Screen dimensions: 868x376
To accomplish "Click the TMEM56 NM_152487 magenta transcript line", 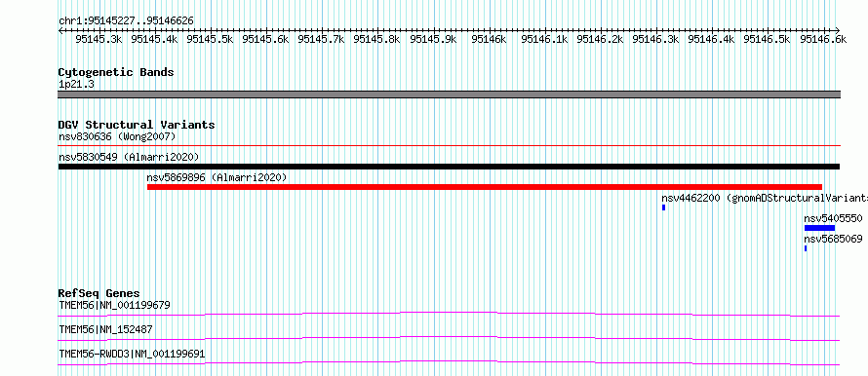I will tap(449, 338).
